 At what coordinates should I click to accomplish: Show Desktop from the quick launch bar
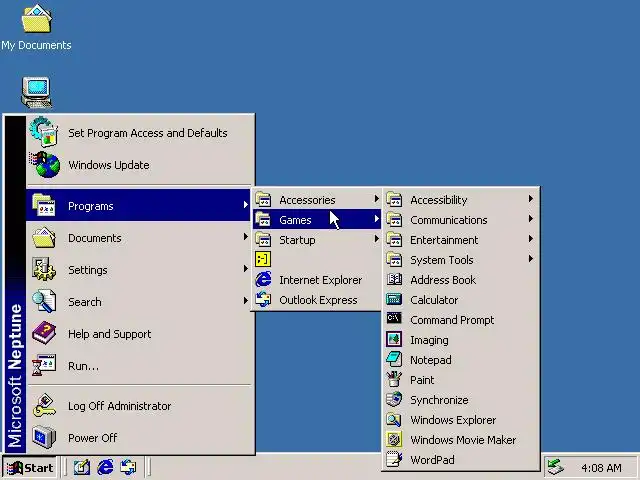tap(82, 467)
